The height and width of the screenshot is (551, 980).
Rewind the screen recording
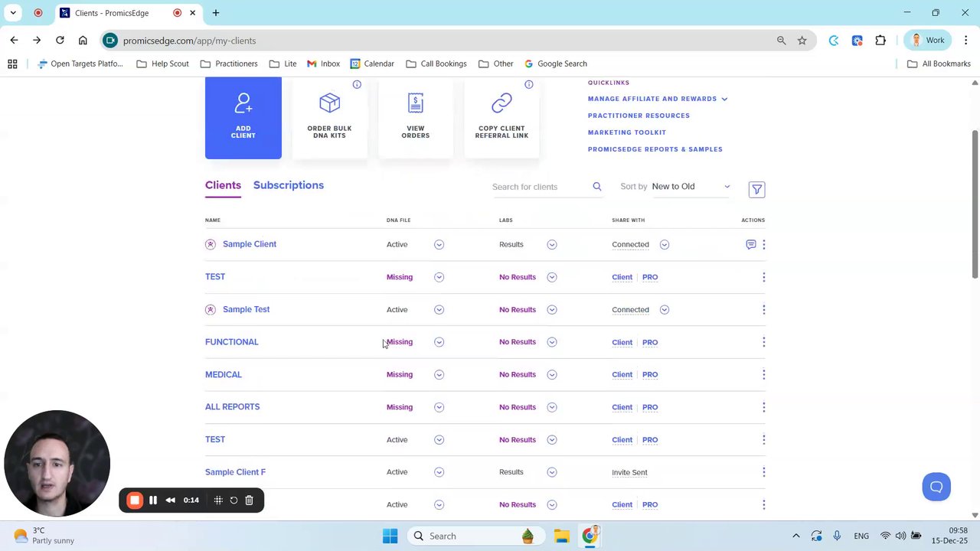pos(170,500)
